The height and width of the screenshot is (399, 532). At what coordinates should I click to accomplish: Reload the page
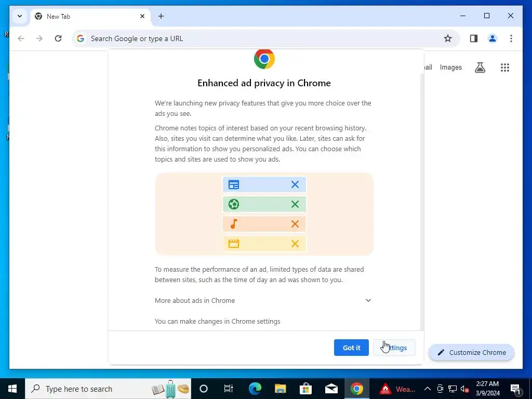click(58, 38)
